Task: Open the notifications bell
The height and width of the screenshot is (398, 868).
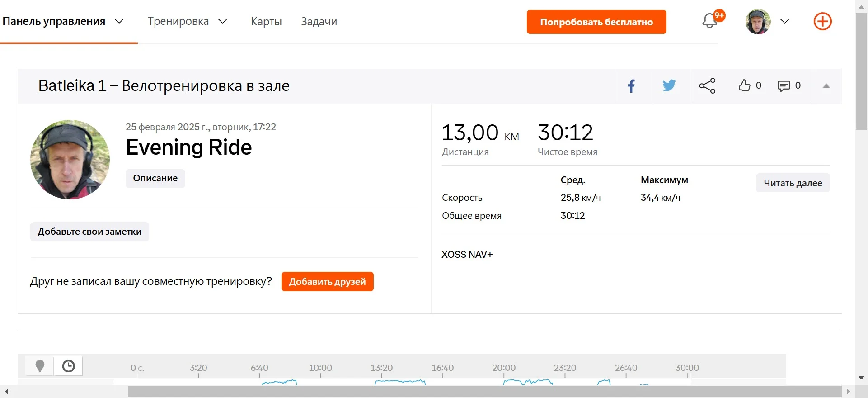Action: pos(709,21)
